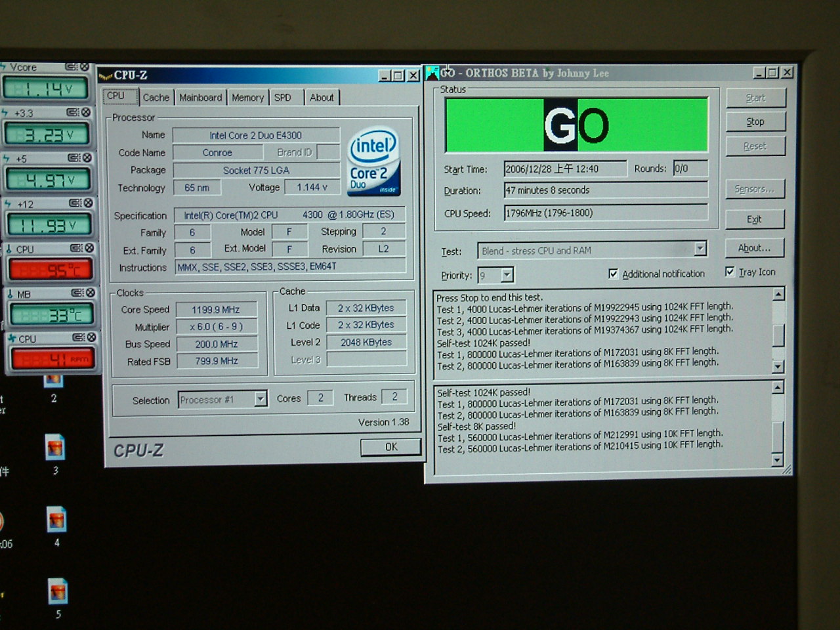Open desktop icon labeled 5
Screen dimensions: 840x630
(58, 592)
